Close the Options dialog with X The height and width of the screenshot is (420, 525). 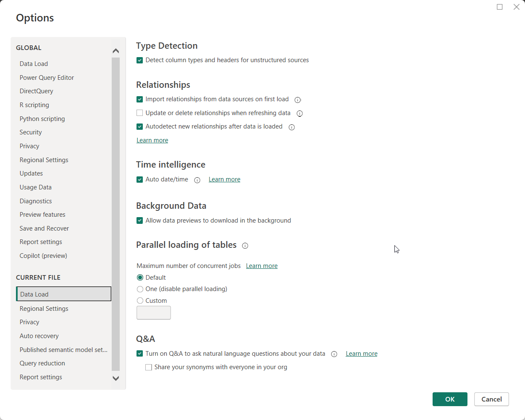[517, 7]
